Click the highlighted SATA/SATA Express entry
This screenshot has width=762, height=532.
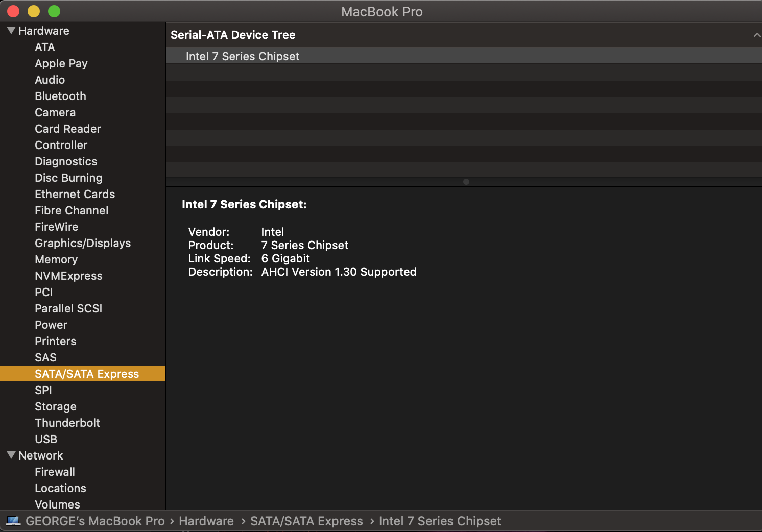click(83, 374)
